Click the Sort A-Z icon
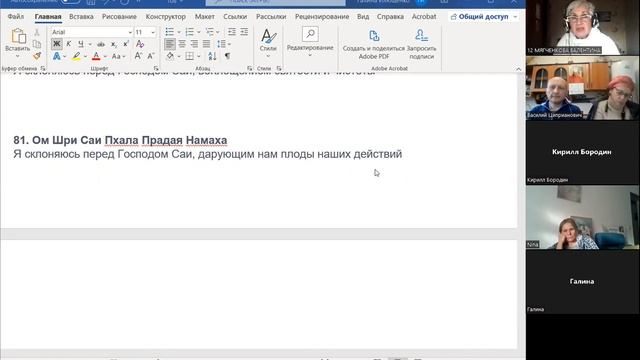The image size is (640, 360). pyautogui.click(x=212, y=56)
